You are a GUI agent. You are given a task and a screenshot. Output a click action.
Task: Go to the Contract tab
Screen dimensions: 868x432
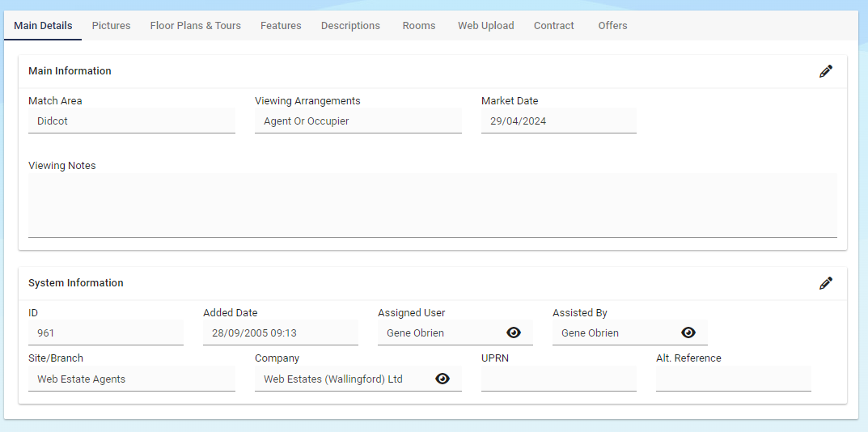tap(553, 25)
